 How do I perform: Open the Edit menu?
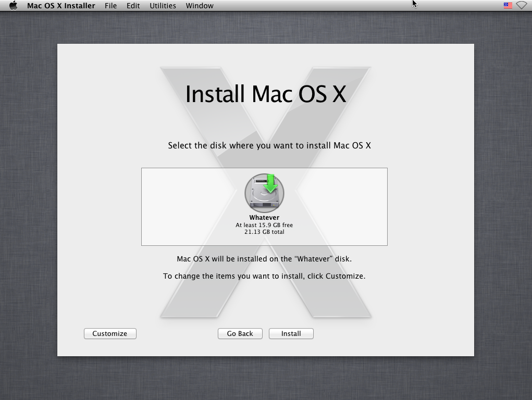(133, 6)
